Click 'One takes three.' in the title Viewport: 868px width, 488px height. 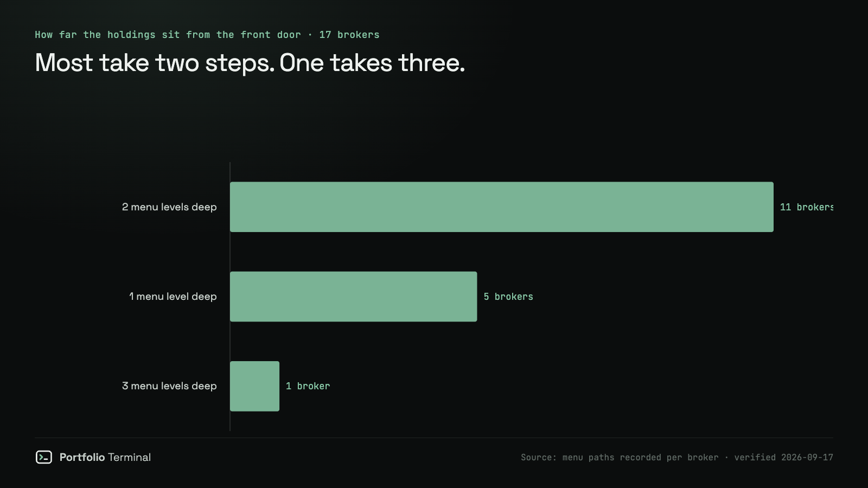pyautogui.click(x=372, y=63)
